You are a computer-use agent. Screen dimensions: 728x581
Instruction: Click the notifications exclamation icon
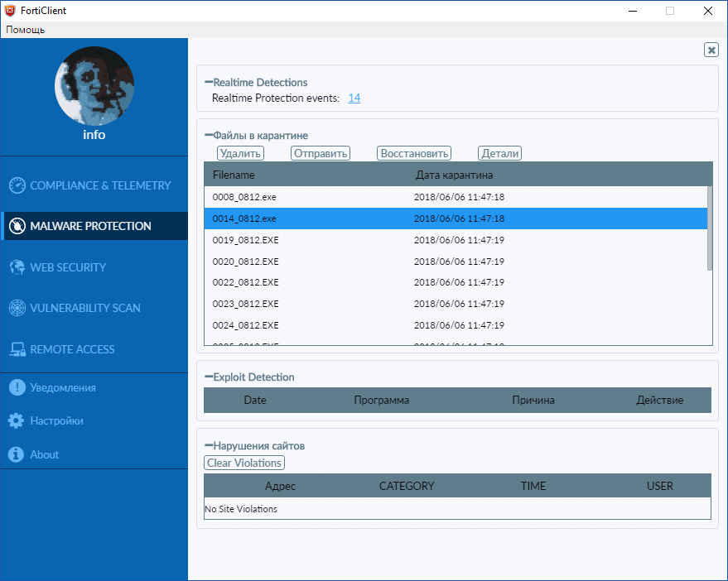tap(17, 387)
